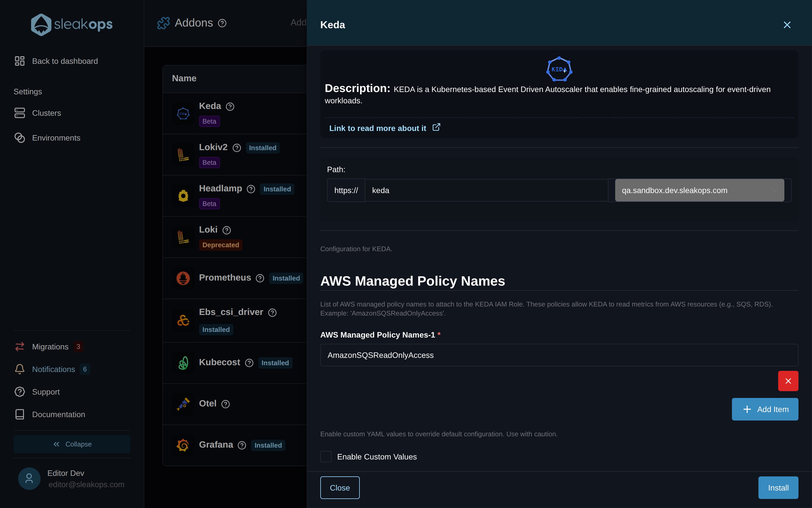
Task: Click the Beta badge under Keda
Action: coord(209,121)
